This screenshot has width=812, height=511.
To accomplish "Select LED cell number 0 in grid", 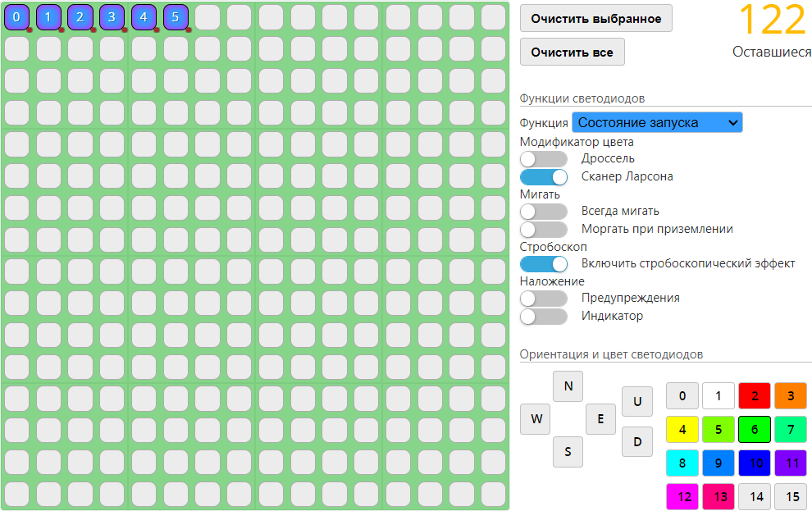I will click(x=16, y=16).
